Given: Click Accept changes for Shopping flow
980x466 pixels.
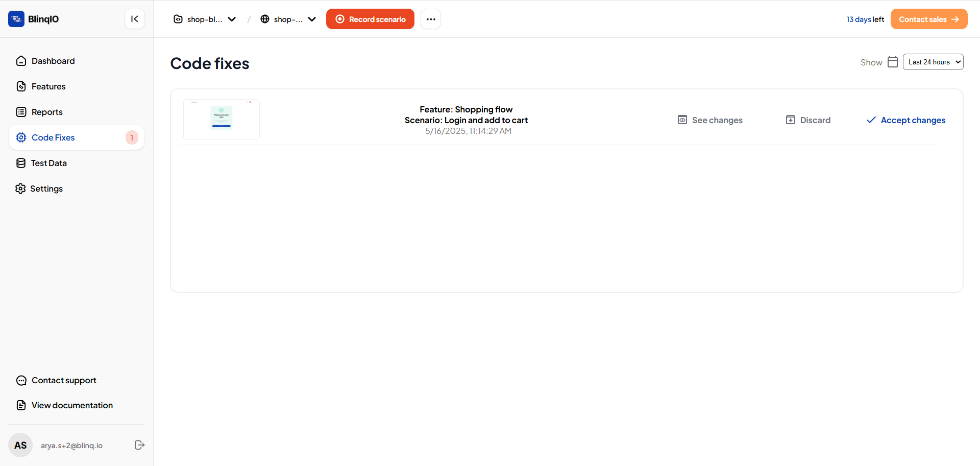Looking at the screenshot, I should 906,120.
